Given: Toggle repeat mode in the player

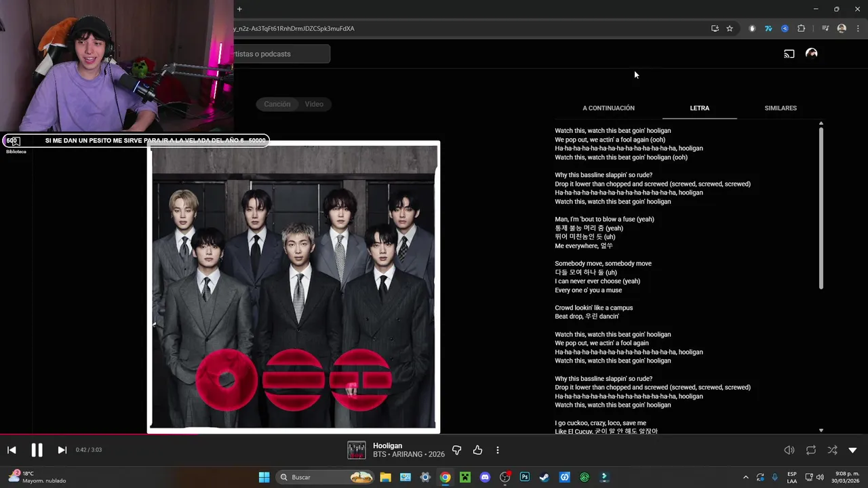Looking at the screenshot, I should tap(811, 450).
